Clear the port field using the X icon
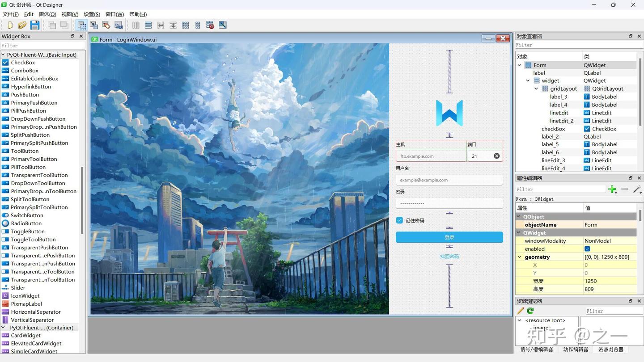The height and width of the screenshot is (362, 644). point(496,156)
